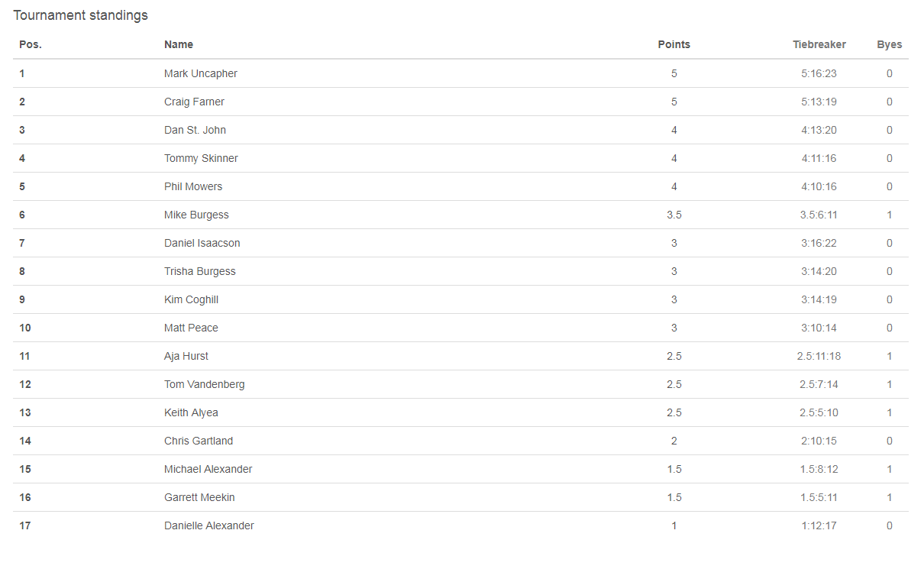The width and height of the screenshot is (924, 569).
Task: Click Phil Mowers' tiebreaker 4:10:16
Action: coord(819,186)
